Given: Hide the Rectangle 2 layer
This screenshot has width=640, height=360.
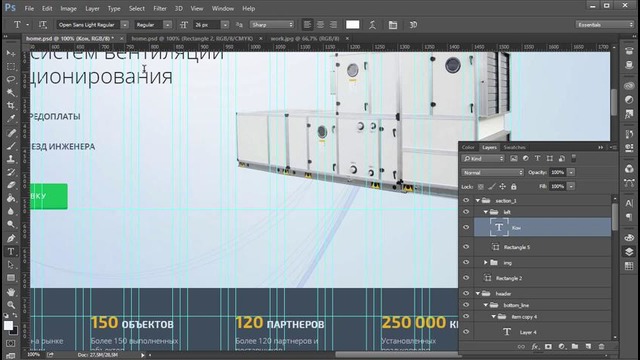Looking at the screenshot, I should (466, 278).
